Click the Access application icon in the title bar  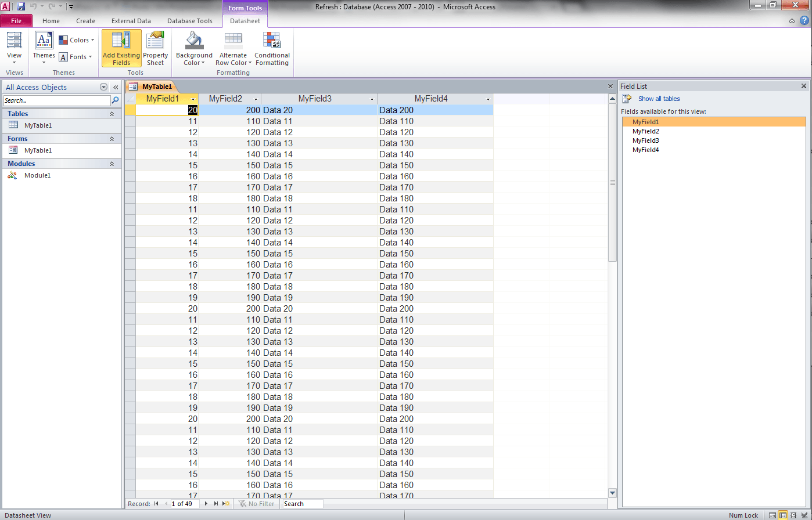coord(6,6)
